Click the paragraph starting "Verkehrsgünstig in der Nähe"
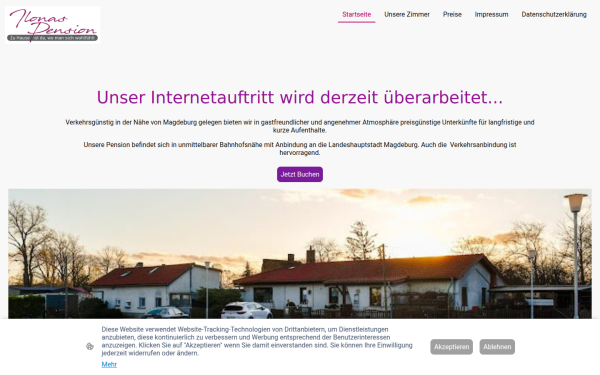Screen dimensions: 600x375 pos(300,126)
